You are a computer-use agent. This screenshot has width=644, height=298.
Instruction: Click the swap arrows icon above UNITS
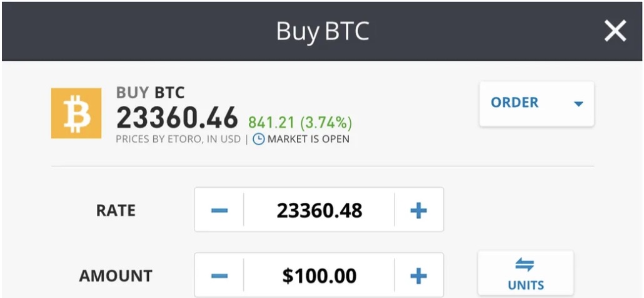[x=525, y=265]
